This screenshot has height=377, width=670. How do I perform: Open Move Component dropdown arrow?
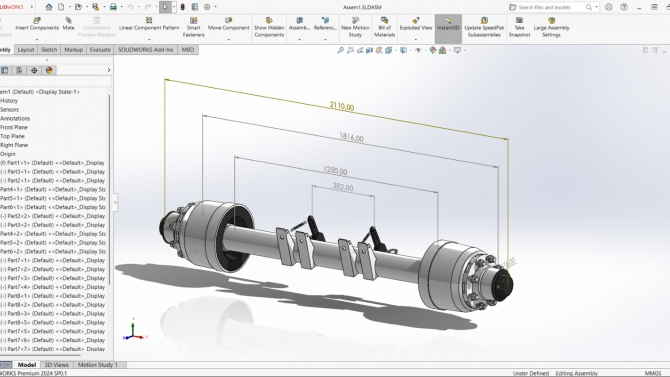229,39
